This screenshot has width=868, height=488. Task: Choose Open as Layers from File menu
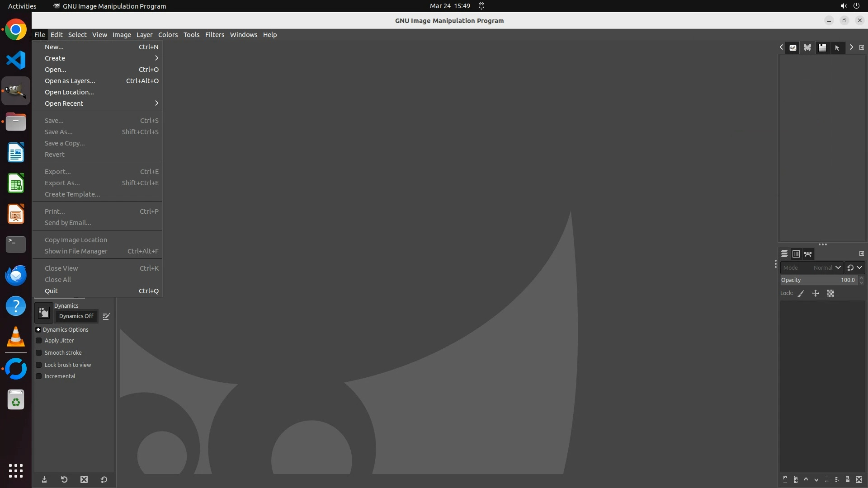click(x=70, y=81)
